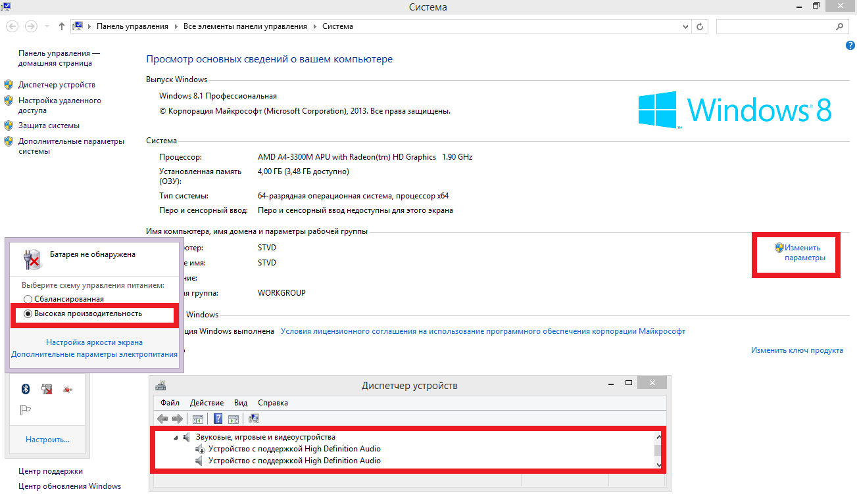This screenshot has width=857, height=504.
Task: Open the Диспетчер устройств link in the left sidebar
Action: [57, 85]
